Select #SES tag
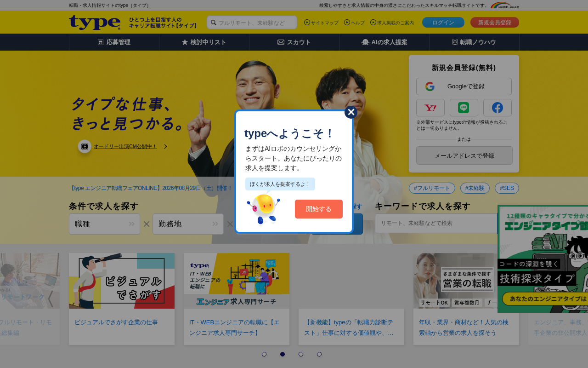The image size is (588, 368). (x=507, y=188)
